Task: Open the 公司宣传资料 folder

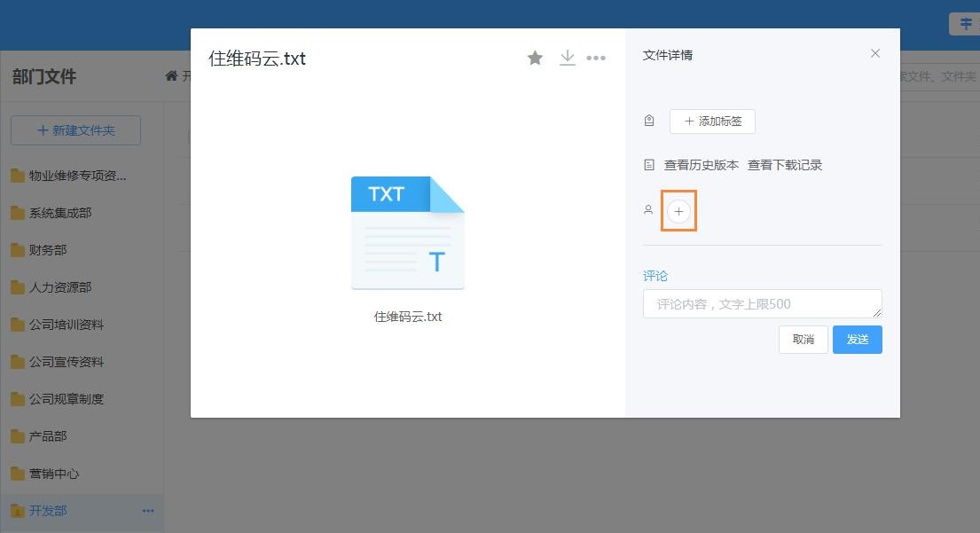Action: (x=58, y=362)
